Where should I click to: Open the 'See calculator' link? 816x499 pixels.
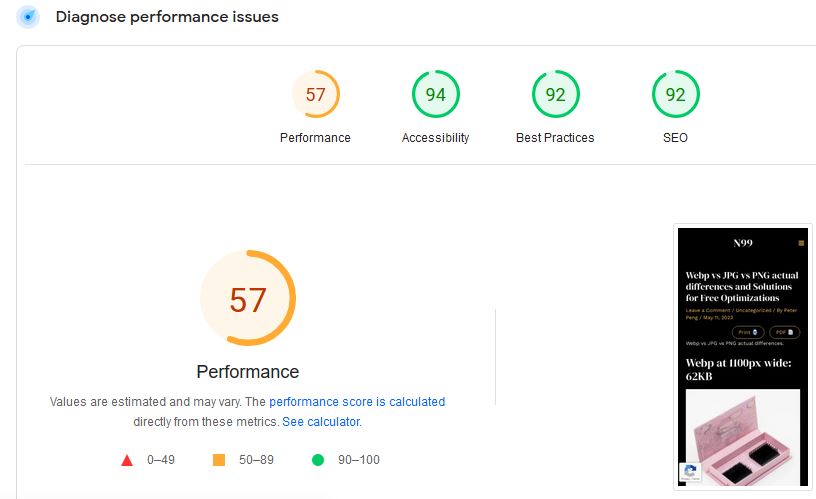tap(320, 422)
